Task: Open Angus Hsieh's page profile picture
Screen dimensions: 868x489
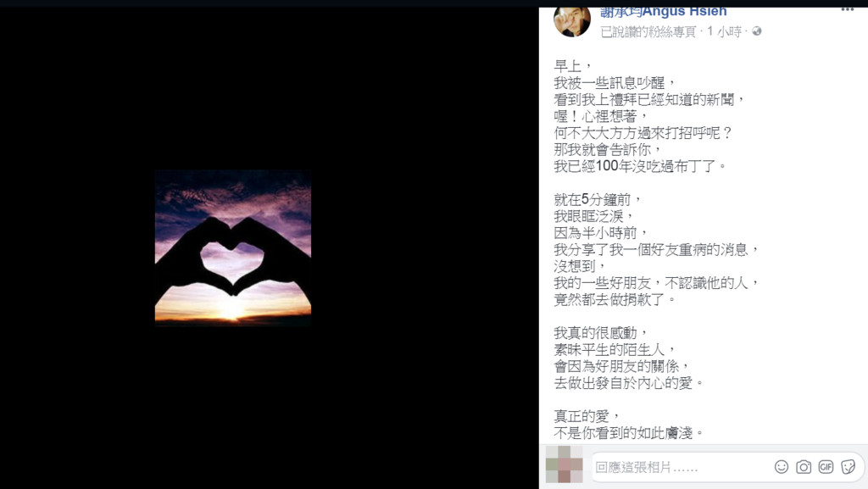Action: point(572,21)
